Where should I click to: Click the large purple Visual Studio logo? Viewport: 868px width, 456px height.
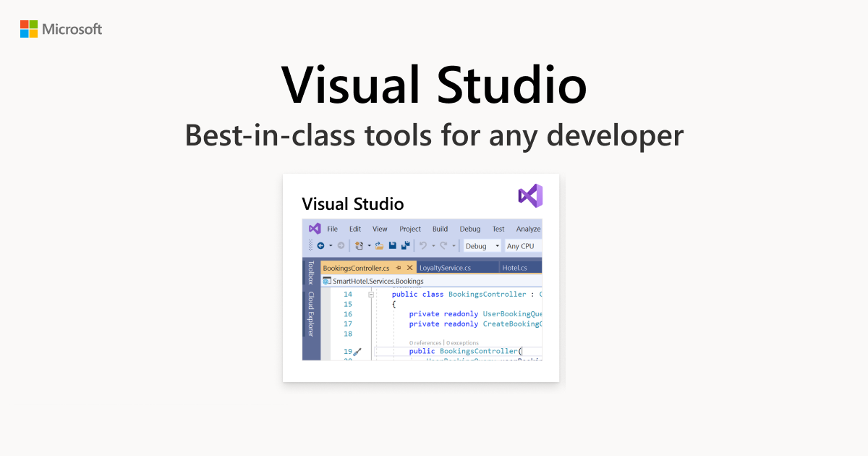pos(530,195)
